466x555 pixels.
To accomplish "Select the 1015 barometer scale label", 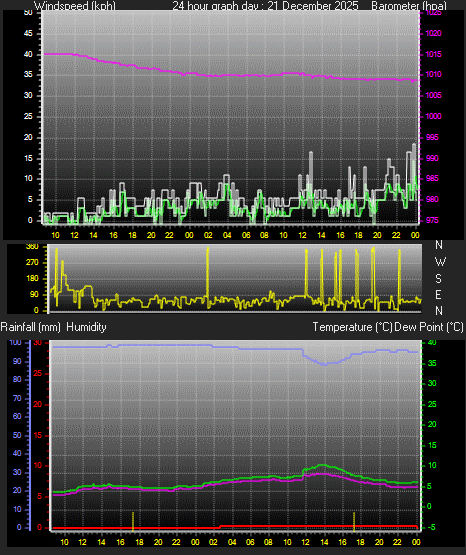I will [x=433, y=54].
